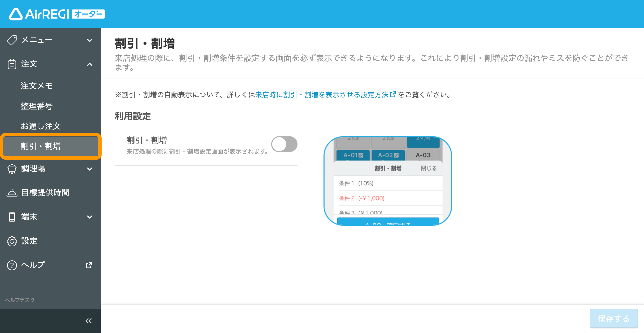
Task: Click the device icon beside 端末
Action: [12, 217]
